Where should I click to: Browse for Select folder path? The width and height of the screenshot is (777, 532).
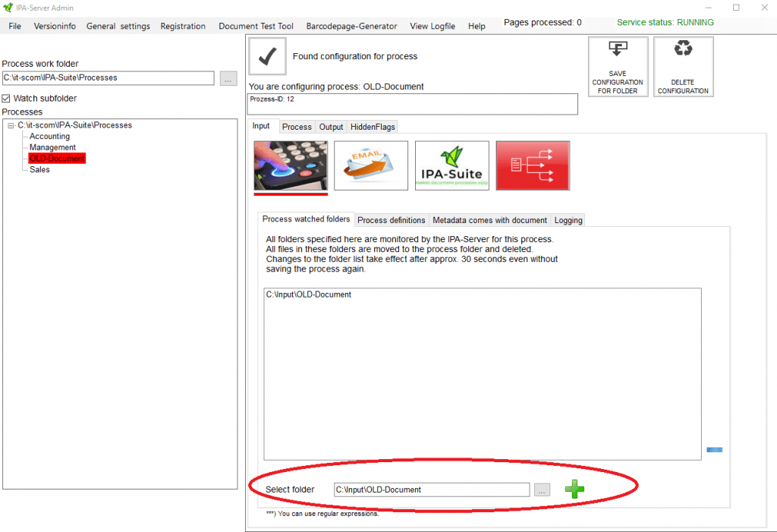coord(542,490)
